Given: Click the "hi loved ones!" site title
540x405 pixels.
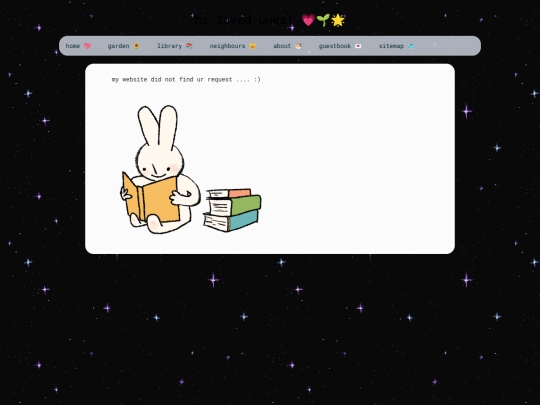Looking at the screenshot, I should pos(243,20).
